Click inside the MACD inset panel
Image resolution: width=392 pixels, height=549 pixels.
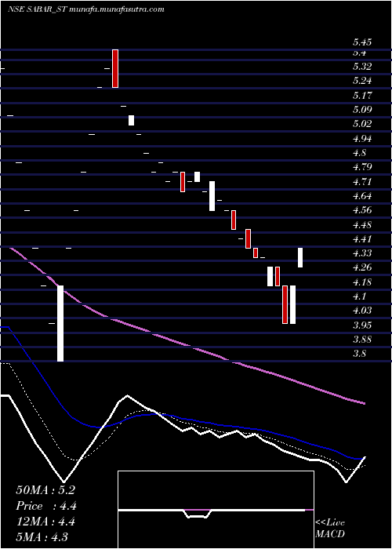[x=216, y=510]
